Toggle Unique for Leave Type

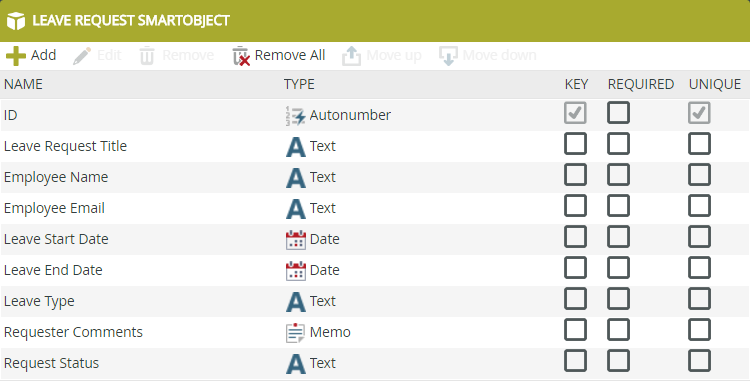(x=699, y=299)
